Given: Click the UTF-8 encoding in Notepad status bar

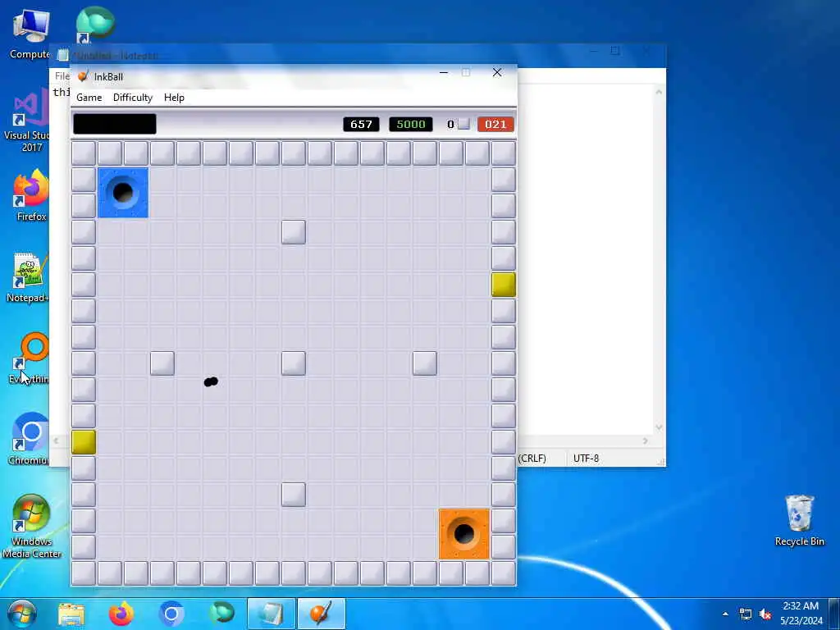Looking at the screenshot, I should click(x=586, y=459).
